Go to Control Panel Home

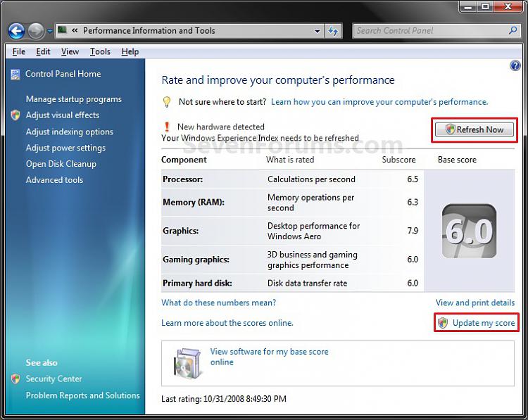coord(63,74)
